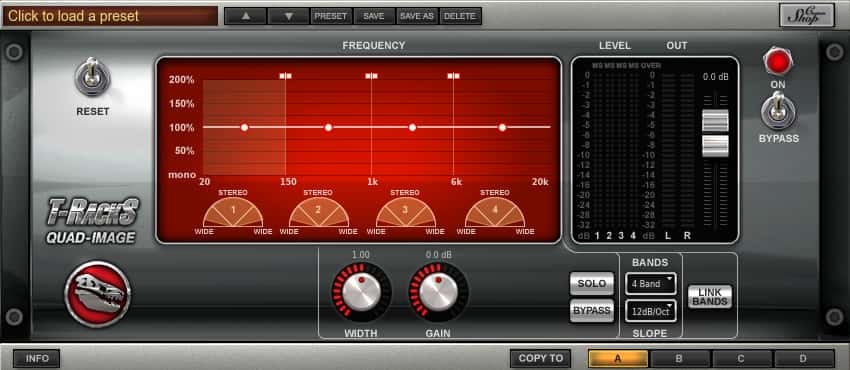The width and height of the screenshot is (850, 370).
Task: Click the 6k crossover marker
Action: [454, 76]
